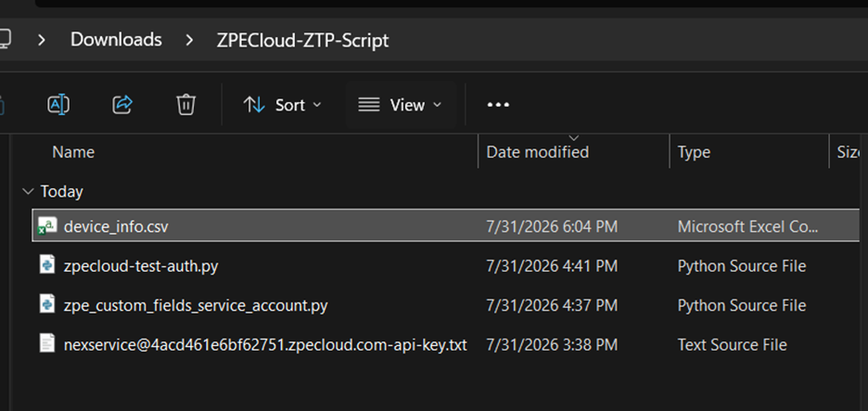
Task: Click the Delete trash can icon
Action: pos(185,104)
